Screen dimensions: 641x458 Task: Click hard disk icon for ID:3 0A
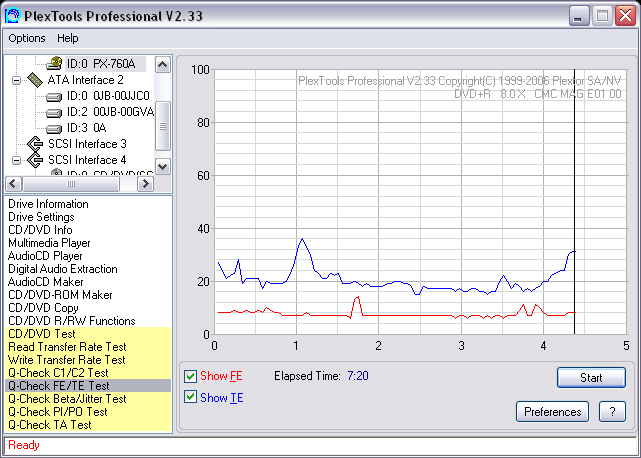tap(54, 128)
